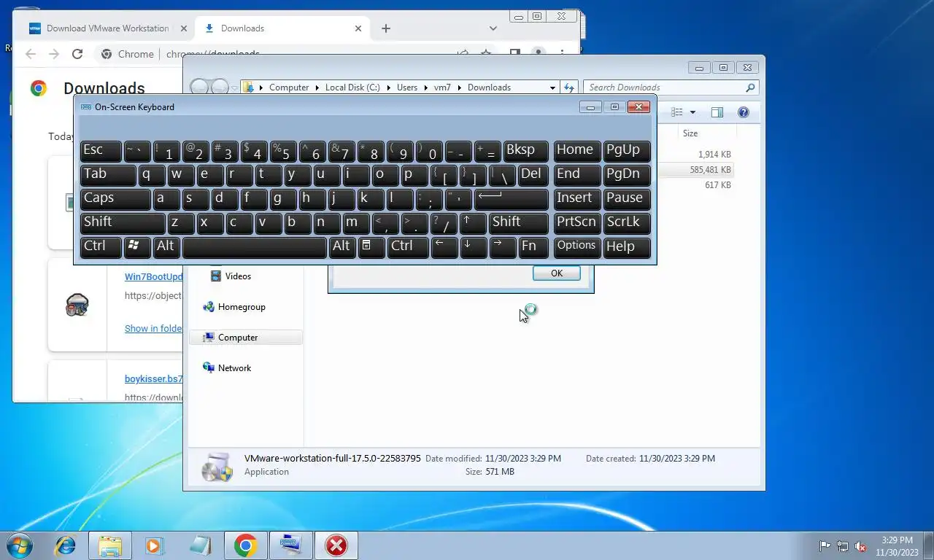Click OK in the dialog box
This screenshot has height=560, width=934.
[557, 273]
